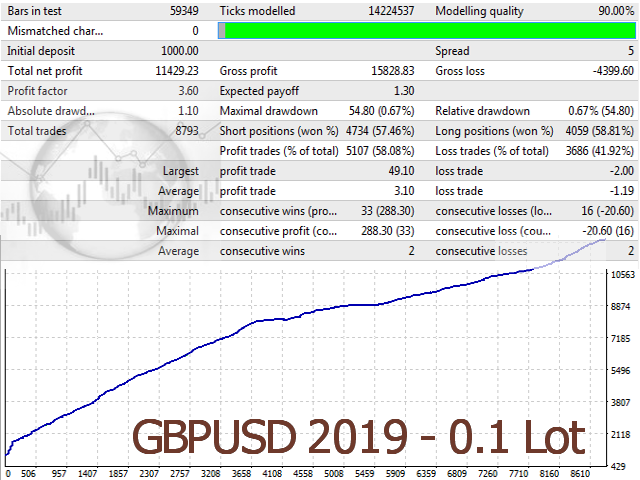Select Loss trades value 3686 (41.92%)
Image resolution: width=640 pixels, height=480 pixels.
click(x=600, y=151)
